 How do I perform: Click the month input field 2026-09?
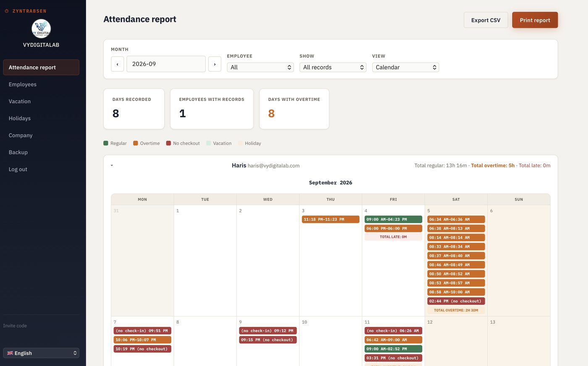[166, 64]
